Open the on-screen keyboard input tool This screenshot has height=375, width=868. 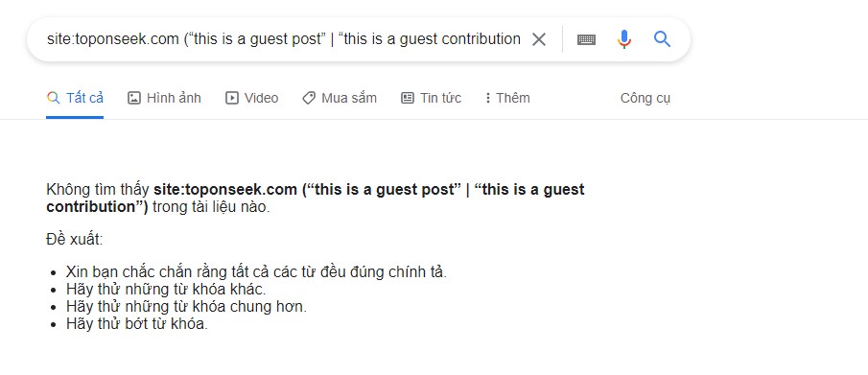(586, 39)
